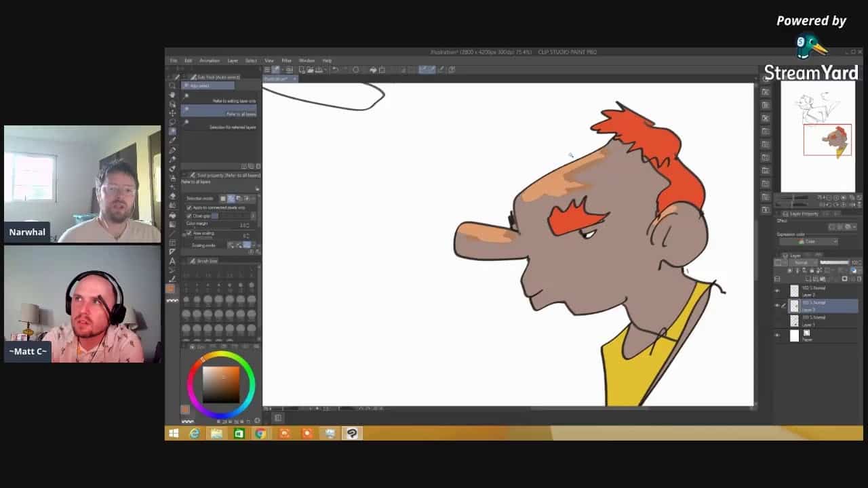
Task: Pick a color in the color wheel square
Action: [221, 384]
